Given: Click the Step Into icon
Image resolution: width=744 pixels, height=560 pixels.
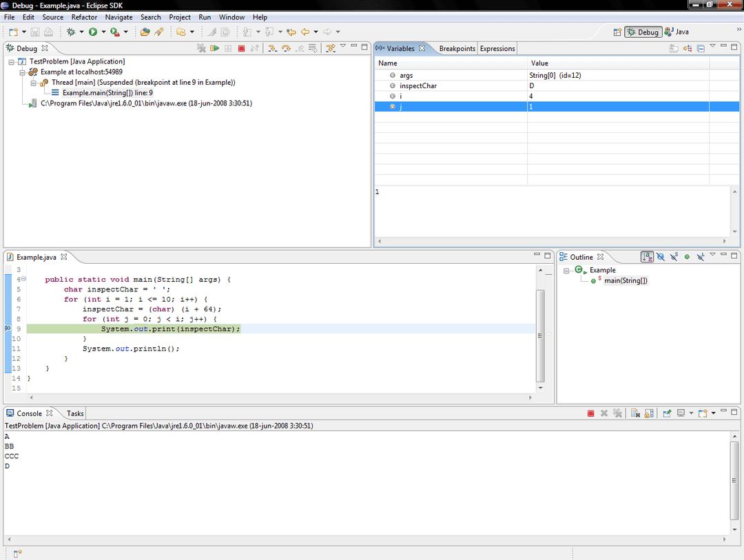Looking at the screenshot, I should click(272, 48).
